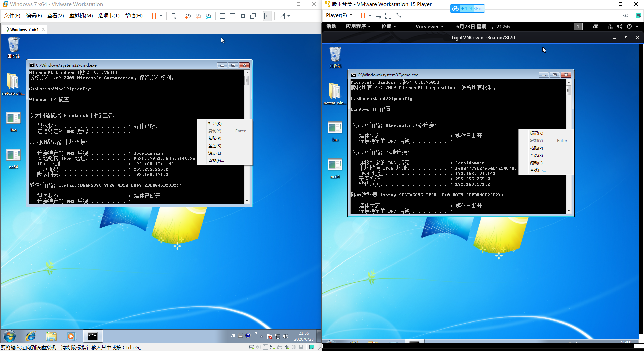Open Windows Explorer from the taskbar
The height and width of the screenshot is (351, 644).
tap(51, 336)
